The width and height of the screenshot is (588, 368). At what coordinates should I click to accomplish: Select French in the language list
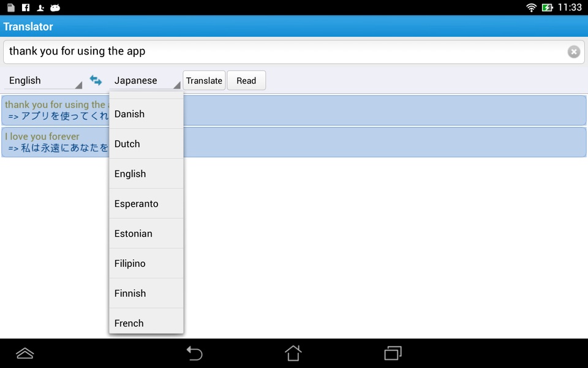point(146,321)
